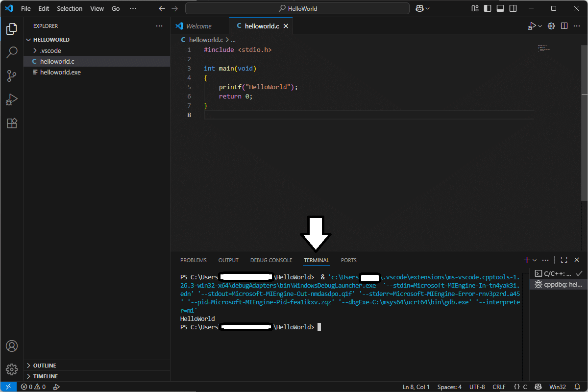Open the Source Control view
The height and width of the screenshot is (392, 588).
point(12,76)
